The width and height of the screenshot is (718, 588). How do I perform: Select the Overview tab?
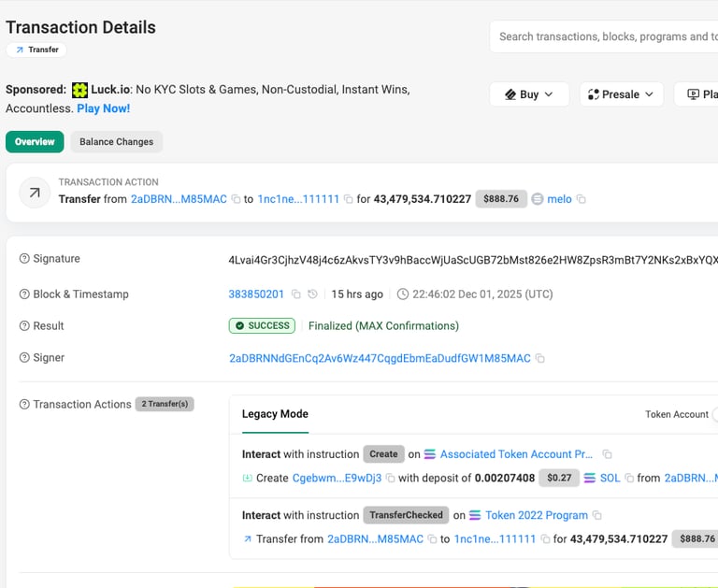tap(35, 142)
